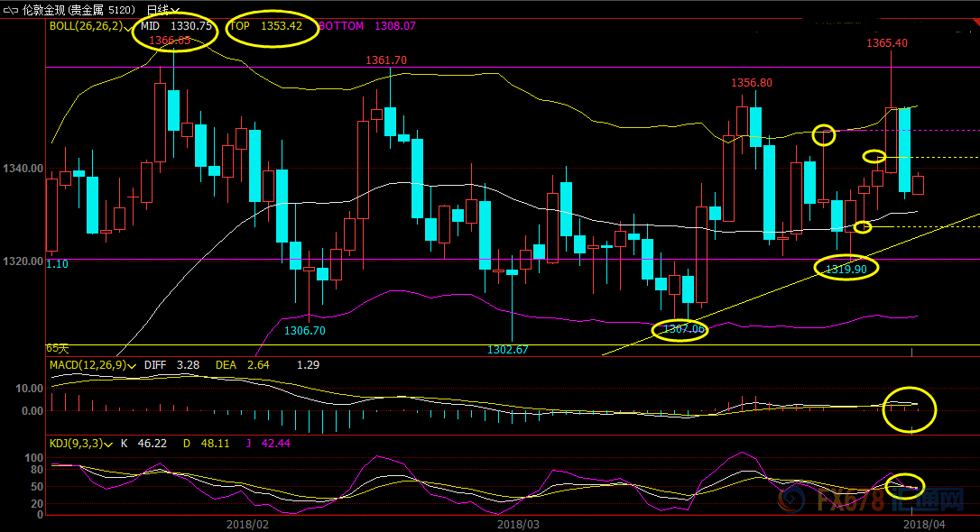Click the 2018/02 date axis label
Viewport: 980px width, 532px height.
[247, 525]
